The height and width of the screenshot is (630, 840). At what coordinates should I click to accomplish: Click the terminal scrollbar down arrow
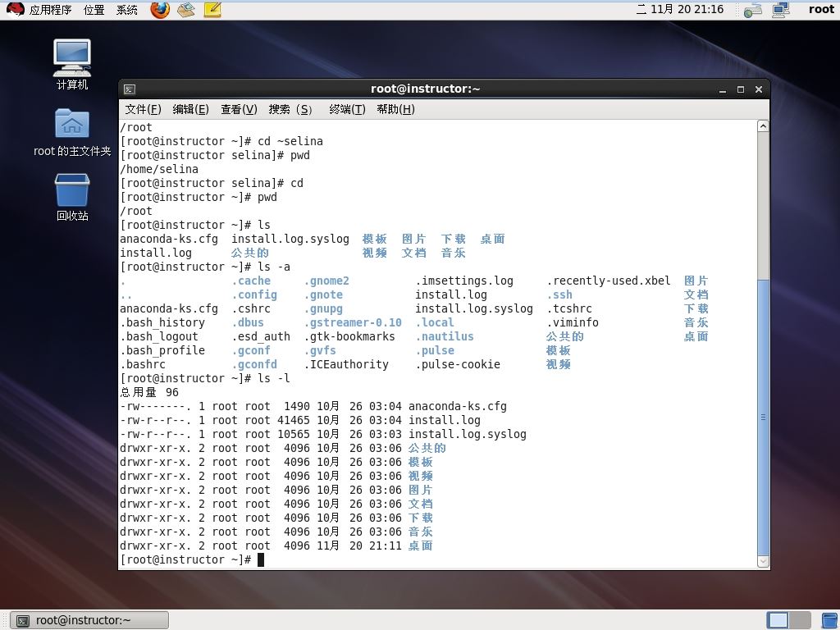(764, 561)
